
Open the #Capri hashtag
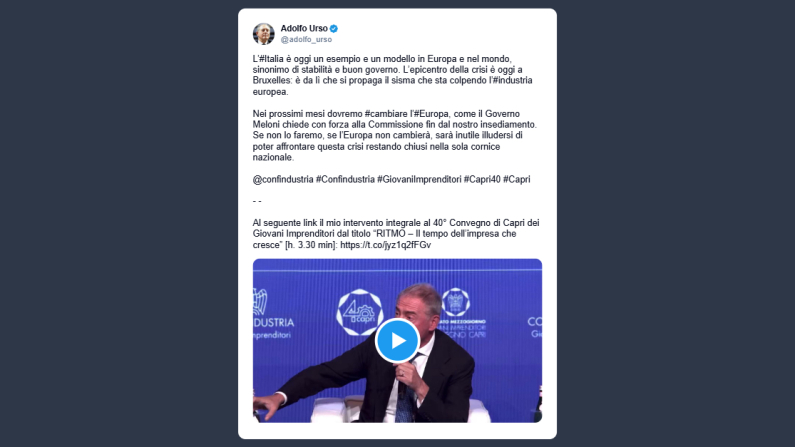517,179
